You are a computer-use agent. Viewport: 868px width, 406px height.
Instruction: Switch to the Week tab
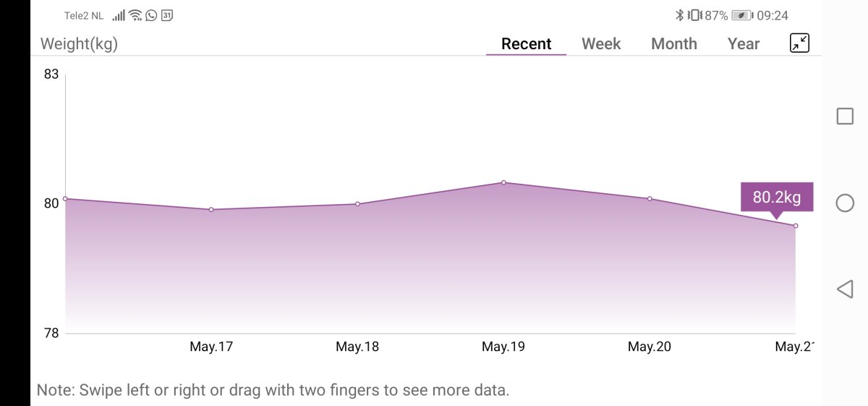click(601, 43)
